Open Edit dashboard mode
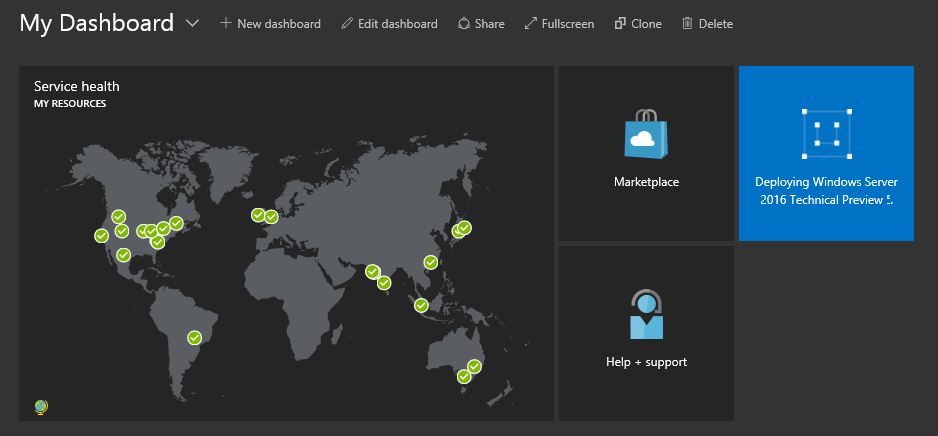 click(x=389, y=24)
